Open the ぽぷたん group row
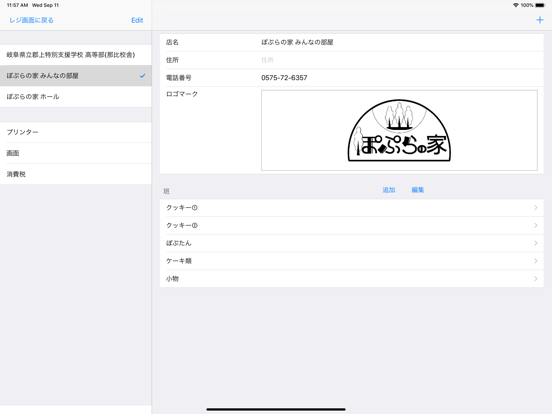This screenshot has height=414, width=552. 351,243
